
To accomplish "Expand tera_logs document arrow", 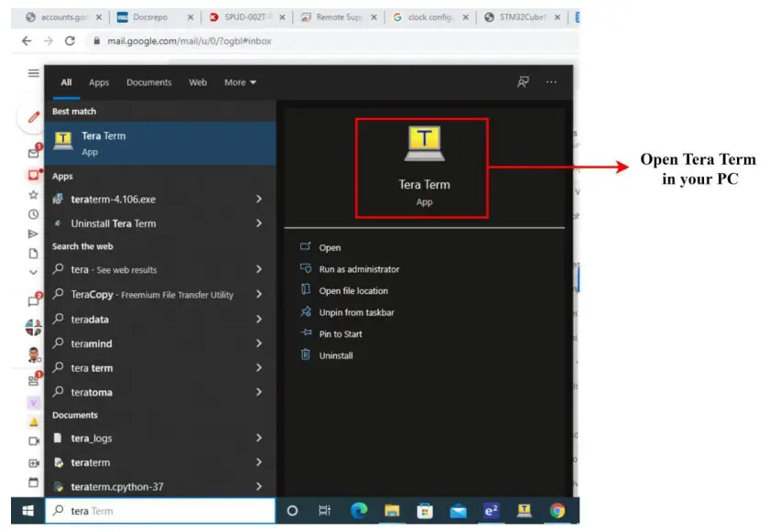I will (x=259, y=438).
